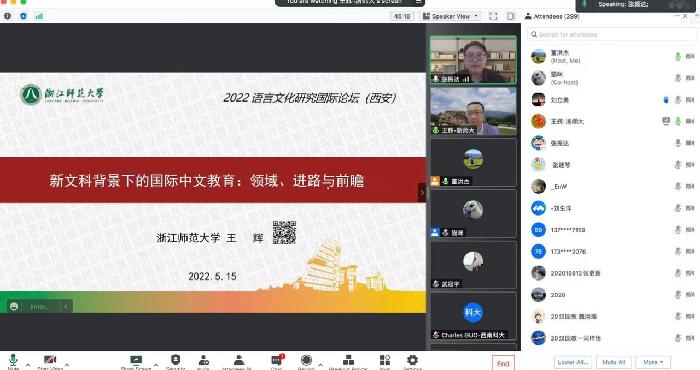This screenshot has height=370, width=700.
Task: Collapse the video strip via the side arrow
Action: [x=422, y=192]
